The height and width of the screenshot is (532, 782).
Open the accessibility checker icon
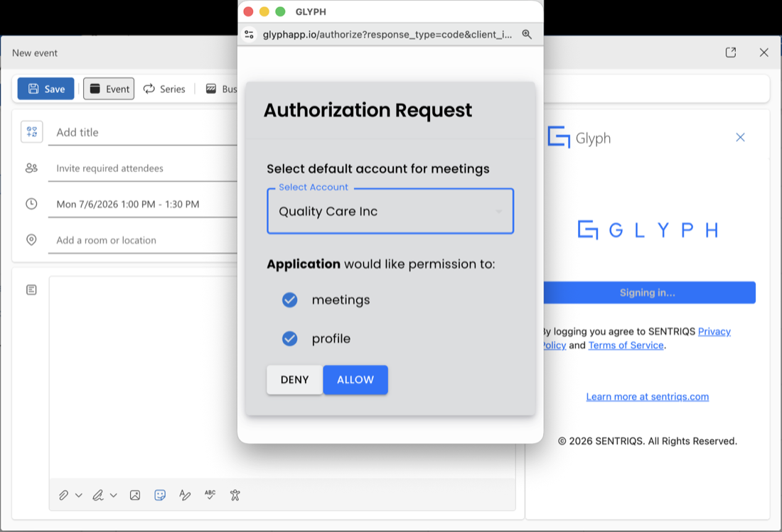[x=235, y=495]
